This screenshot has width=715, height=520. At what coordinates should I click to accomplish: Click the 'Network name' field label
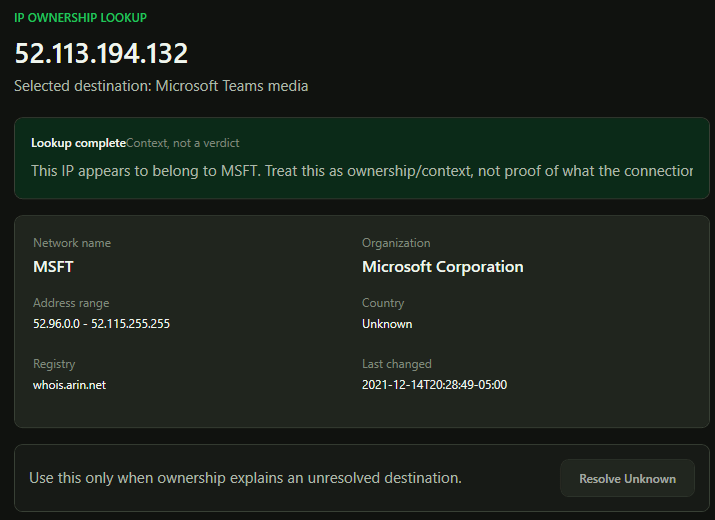[x=72, y=243]
